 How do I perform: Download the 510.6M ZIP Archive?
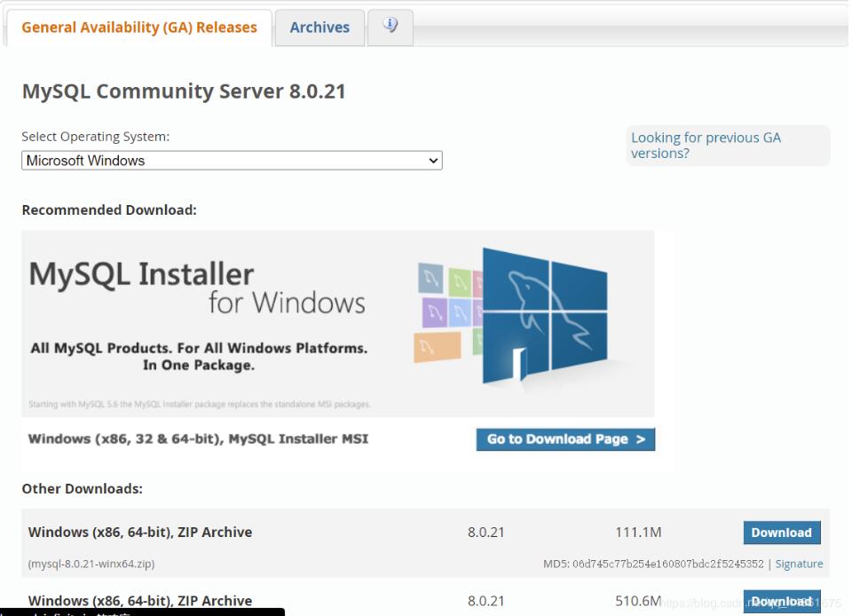coord(782,601)
